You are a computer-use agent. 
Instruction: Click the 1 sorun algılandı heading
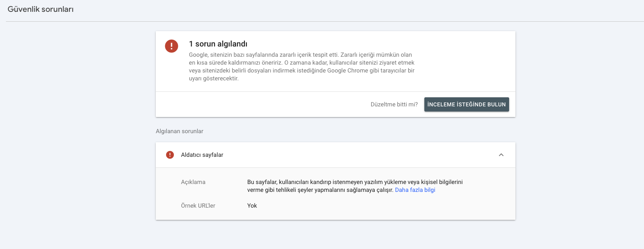pos(218,44)
